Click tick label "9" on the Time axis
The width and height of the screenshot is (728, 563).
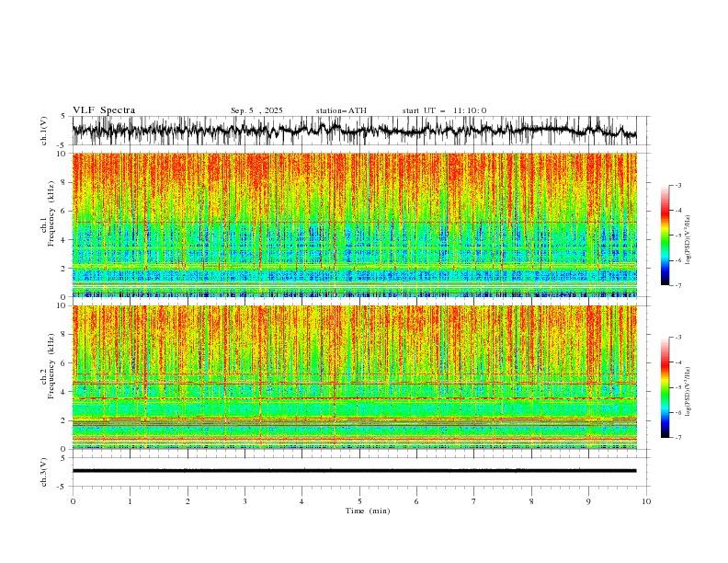pos(588,501)
